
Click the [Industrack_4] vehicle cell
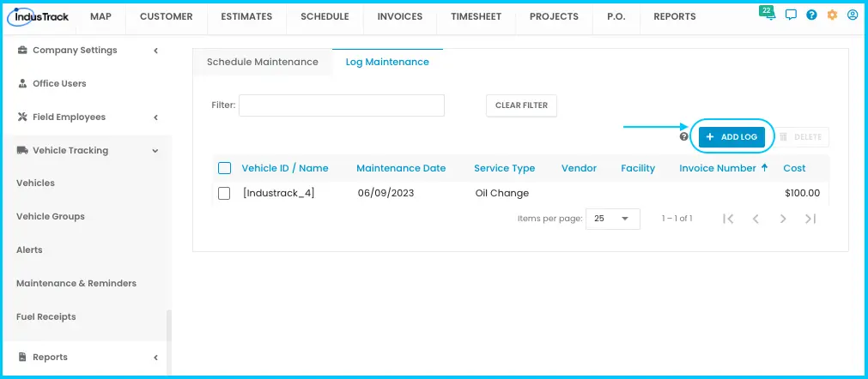coord(278,194)
